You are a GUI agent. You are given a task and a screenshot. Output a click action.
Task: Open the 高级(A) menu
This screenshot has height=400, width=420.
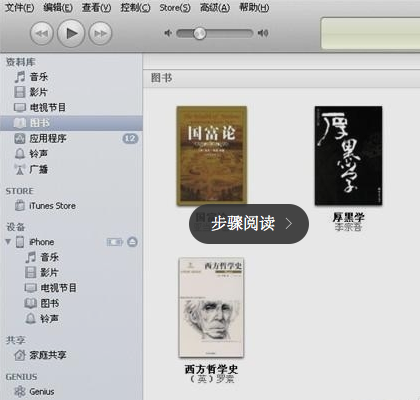215,7
